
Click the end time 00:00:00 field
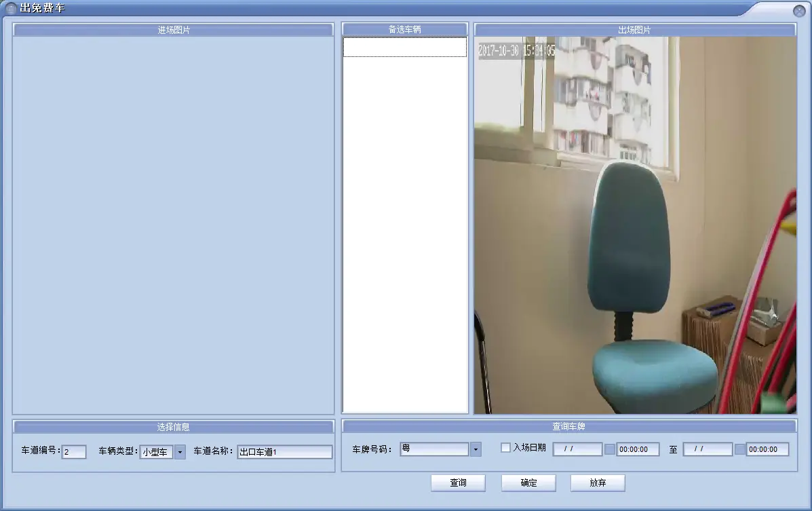tap(767, 449)
